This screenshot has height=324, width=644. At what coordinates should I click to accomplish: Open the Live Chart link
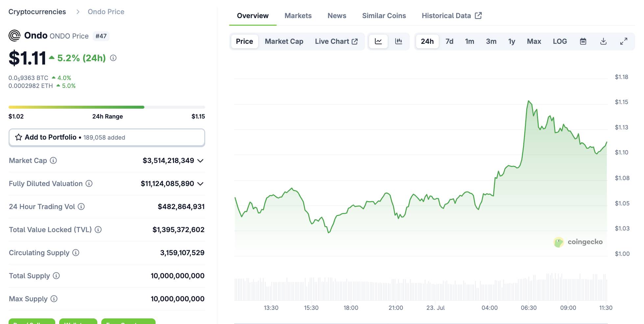point(336,41)
